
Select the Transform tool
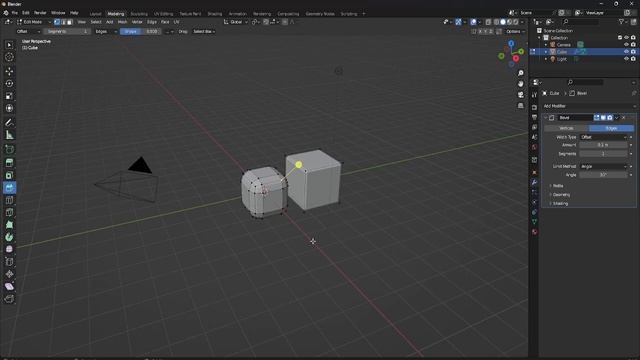click(x=9, y=108)
